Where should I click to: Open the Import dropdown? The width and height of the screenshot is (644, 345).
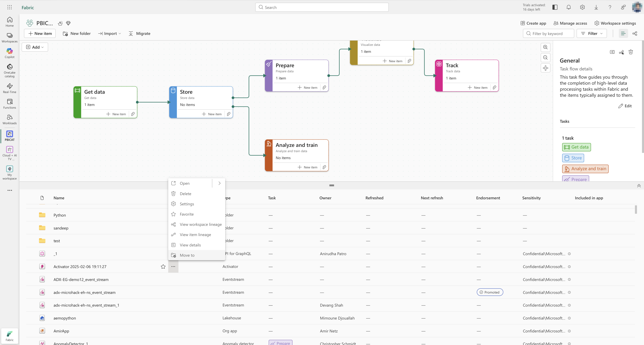[110, 34]
